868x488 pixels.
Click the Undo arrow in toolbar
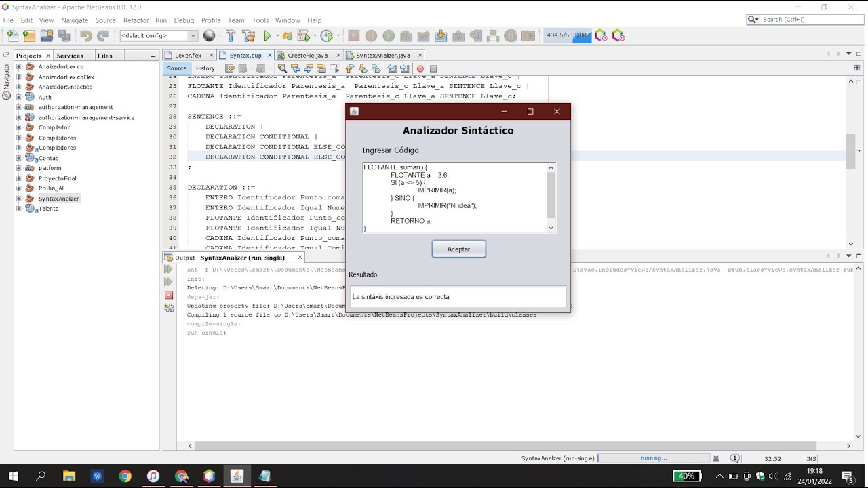coord(86,36)
